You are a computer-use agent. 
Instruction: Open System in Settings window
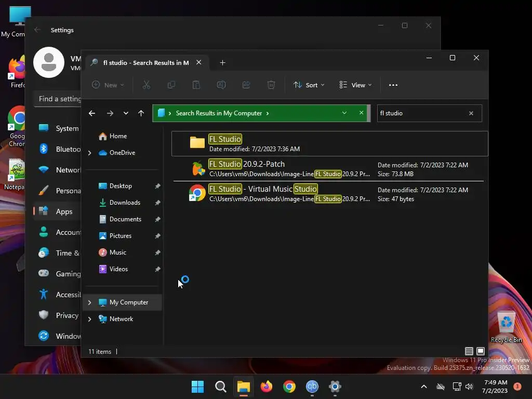click(x=58, y=128)
